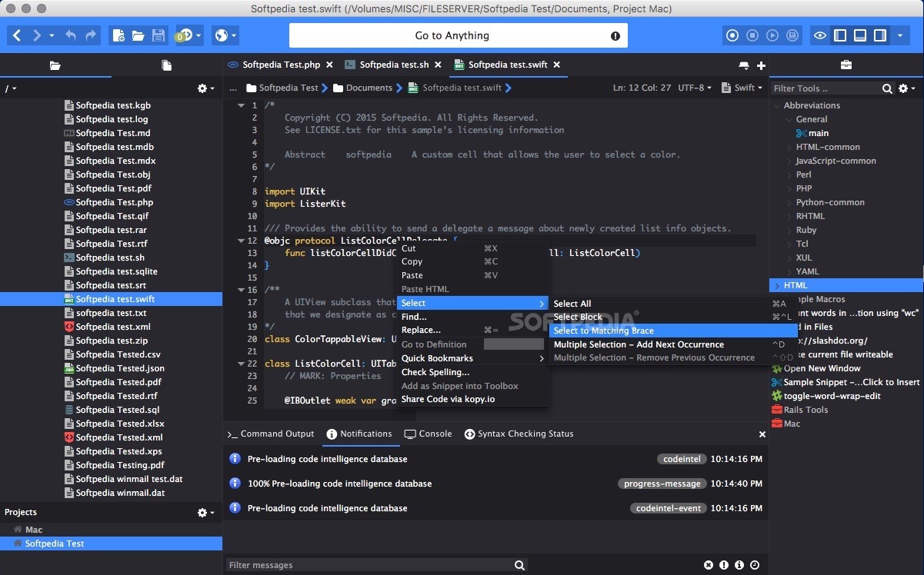The image size is (924, 575).
Task: Open the Swift language dropdown
Action: pos(743,88)
